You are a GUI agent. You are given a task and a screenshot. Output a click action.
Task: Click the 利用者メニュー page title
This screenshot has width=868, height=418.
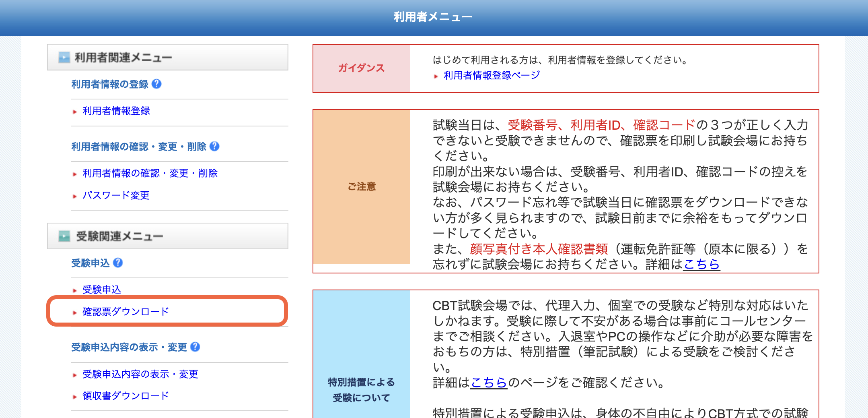click(433, 17)
